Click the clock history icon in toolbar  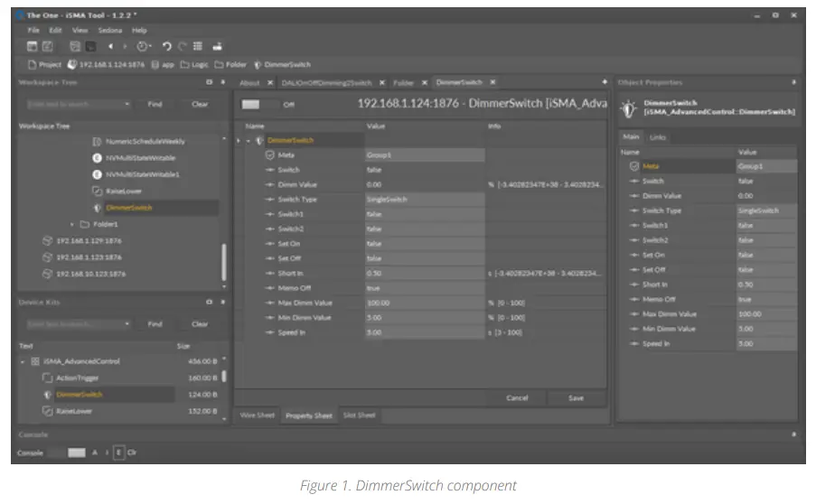143,46
